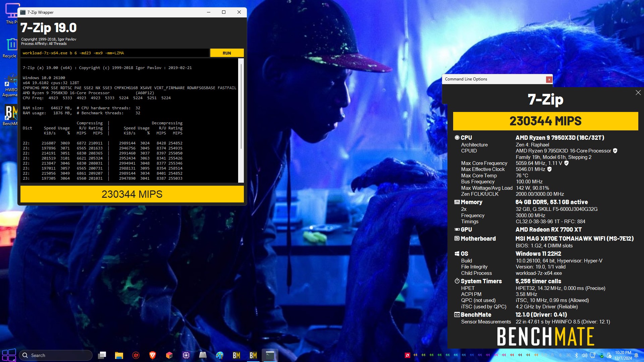Select the BenchMate desktop shortcut
644x362 pixels.
tap(10, 115)
